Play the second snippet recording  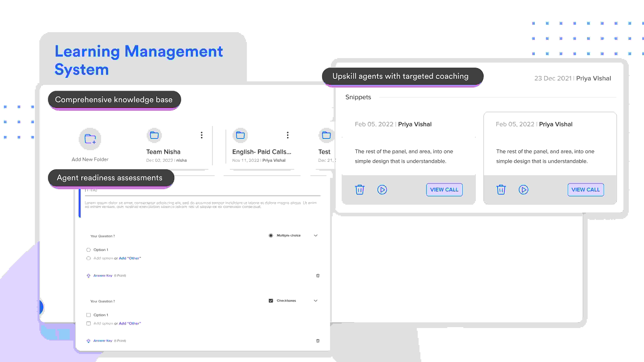point(524,190)
